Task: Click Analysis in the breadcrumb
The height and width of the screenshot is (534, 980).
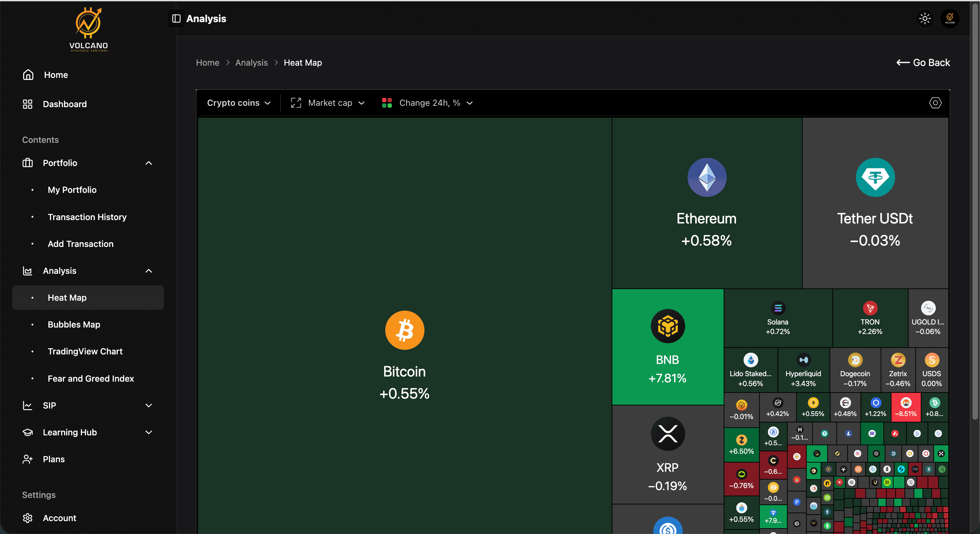Action: [251, 63]
